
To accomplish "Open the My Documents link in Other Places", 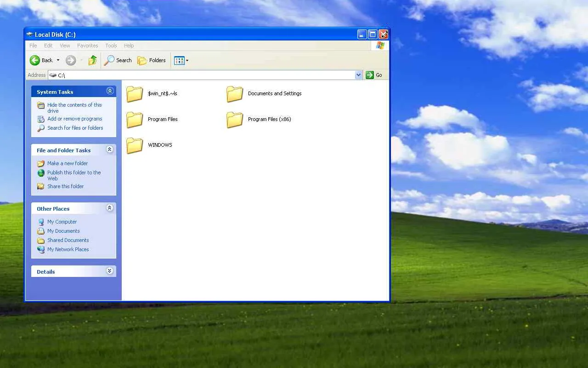I will coord(63,231).
